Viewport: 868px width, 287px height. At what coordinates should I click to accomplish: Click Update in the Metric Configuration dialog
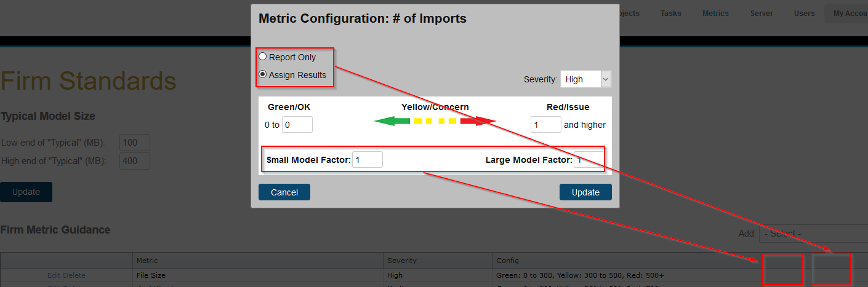pos(585,192)
